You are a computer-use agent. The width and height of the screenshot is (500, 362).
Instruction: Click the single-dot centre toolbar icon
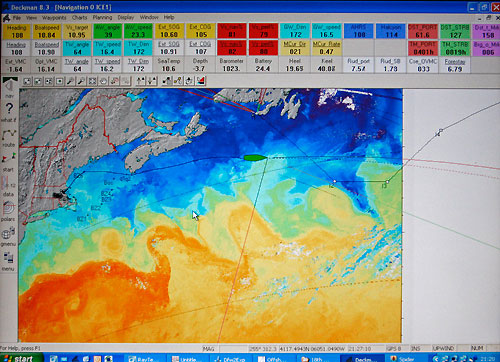click(60, 81)
